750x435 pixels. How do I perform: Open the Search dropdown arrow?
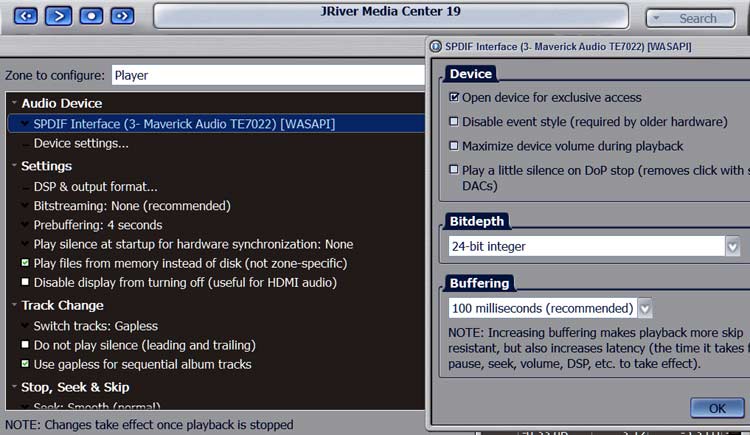tap(659, 18)
